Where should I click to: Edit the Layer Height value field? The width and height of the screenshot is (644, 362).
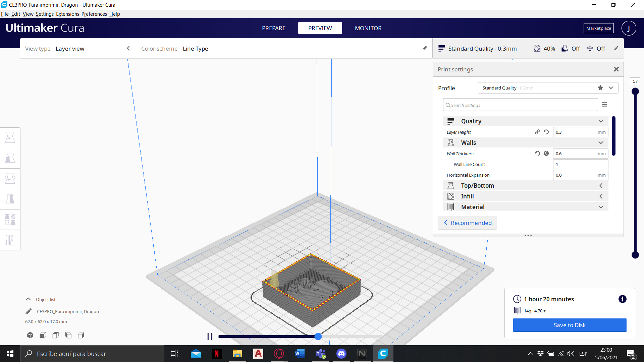click(580, 132)
